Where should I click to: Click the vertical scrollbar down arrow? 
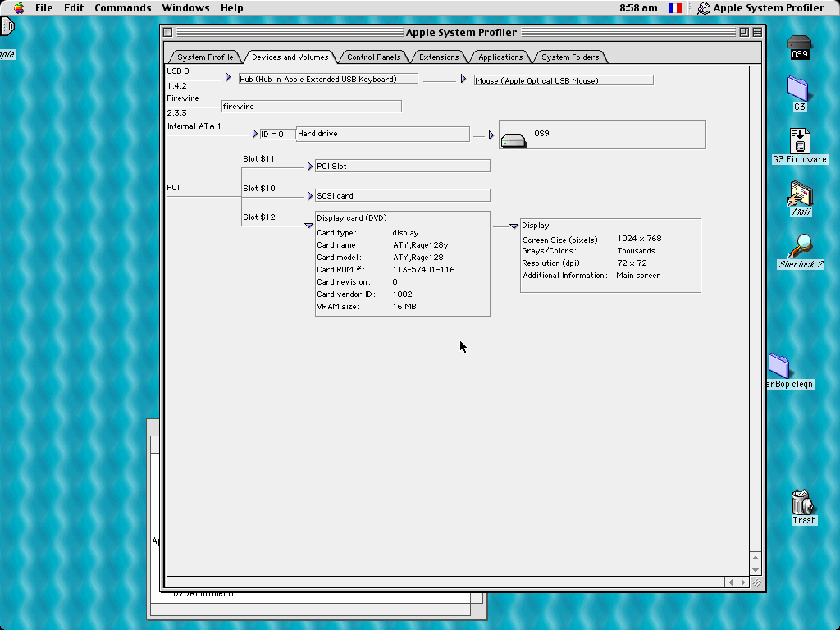tap(756, 570)
